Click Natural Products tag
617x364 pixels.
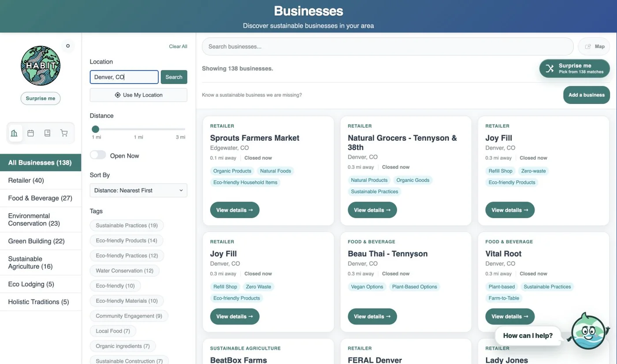[x=369, y=180]
